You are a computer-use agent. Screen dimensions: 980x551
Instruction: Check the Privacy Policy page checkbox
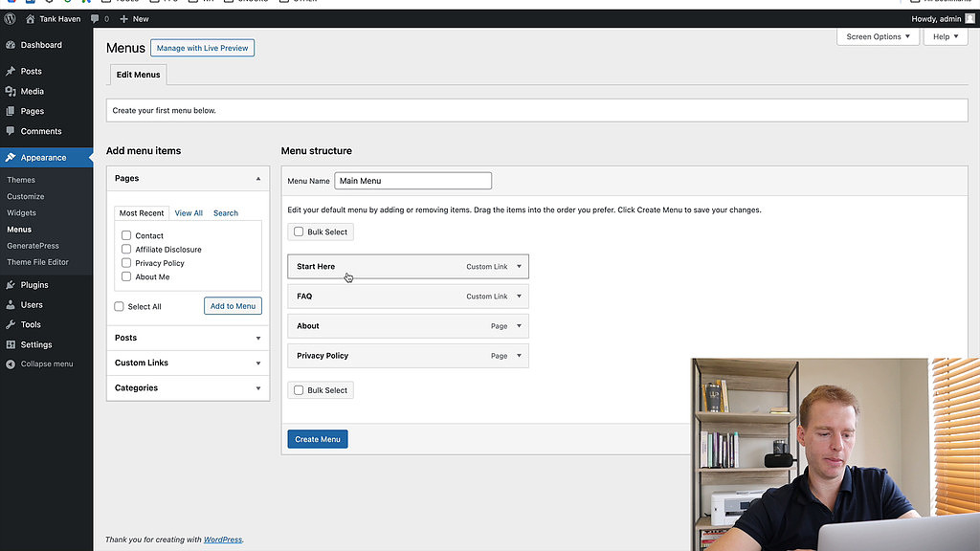[x=125, y=263]
